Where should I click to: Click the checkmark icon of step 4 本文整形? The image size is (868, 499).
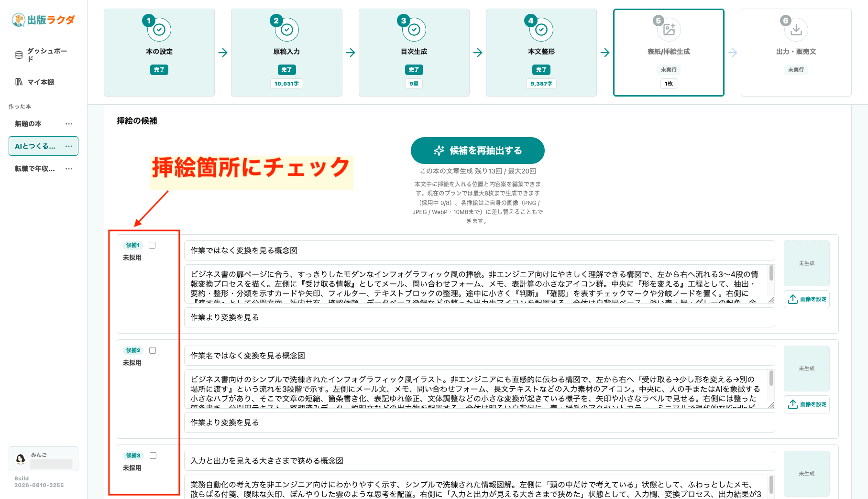pos(541,30)
